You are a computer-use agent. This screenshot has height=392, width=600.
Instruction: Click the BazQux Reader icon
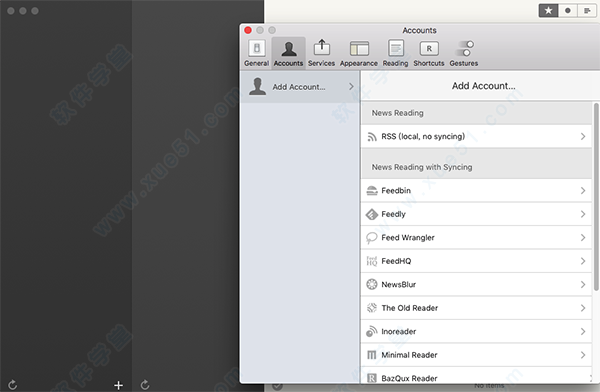(372, 378)
